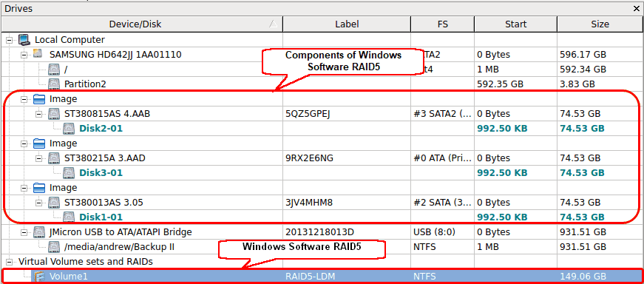This screenshot has width=644, height=284.
Task: Select the JMicron USB bridge drive icon
Action: (39, 232)
